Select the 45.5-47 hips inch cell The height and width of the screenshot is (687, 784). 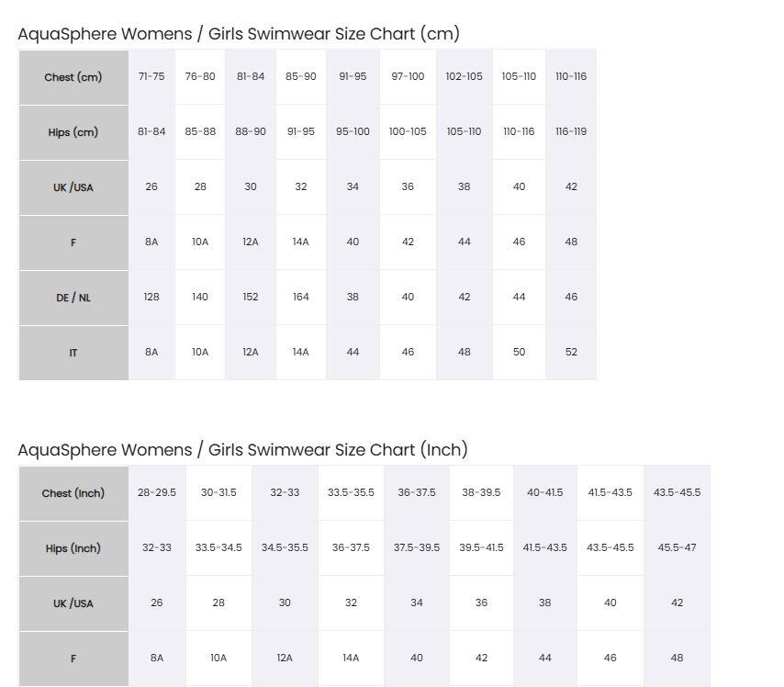[x=677, y=547]
